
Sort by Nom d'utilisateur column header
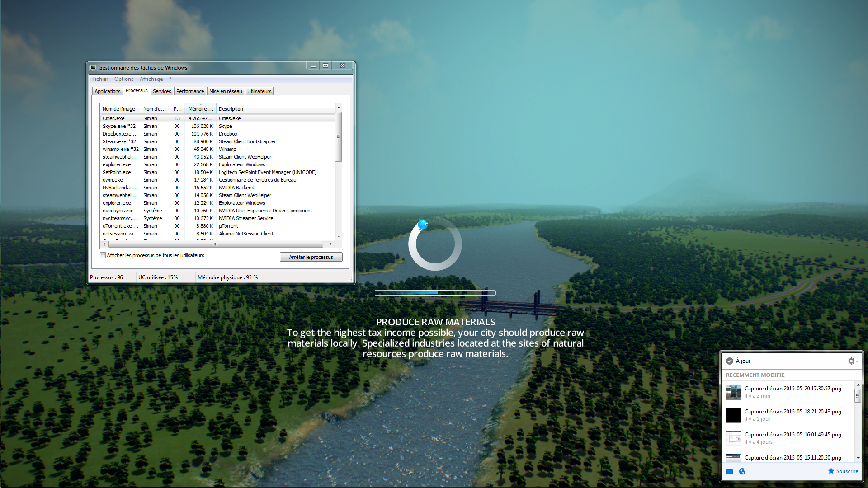pyautogui.click(x=155, y=109)
